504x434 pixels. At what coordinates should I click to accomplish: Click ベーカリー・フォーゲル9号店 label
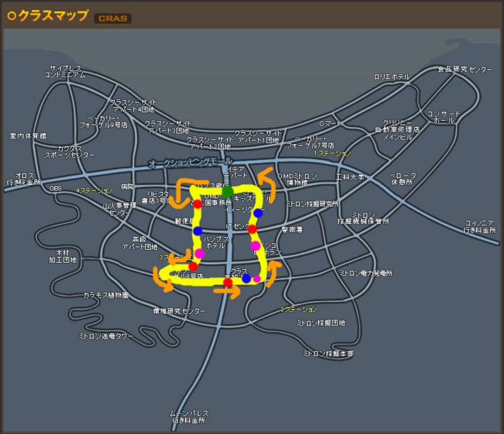click(x=104, y=121)
